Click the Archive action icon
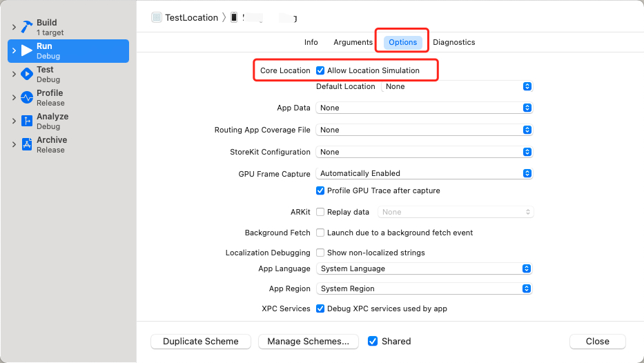Image resolution: width=644 pixels, height=363 pixels. click(27, 144)
